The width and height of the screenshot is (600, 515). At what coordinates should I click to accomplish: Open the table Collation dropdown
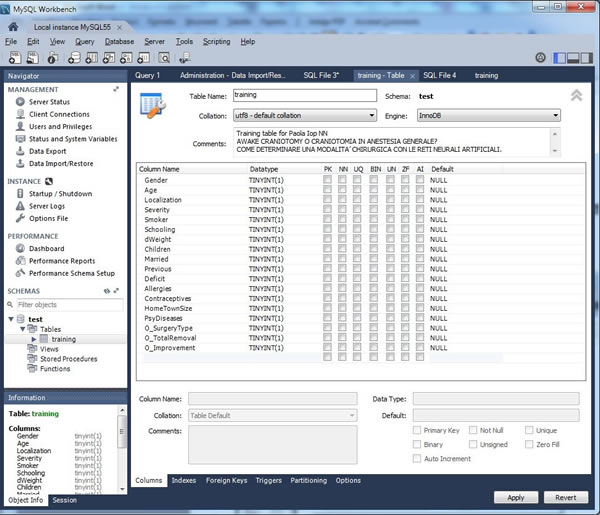[x=305, y=116]
